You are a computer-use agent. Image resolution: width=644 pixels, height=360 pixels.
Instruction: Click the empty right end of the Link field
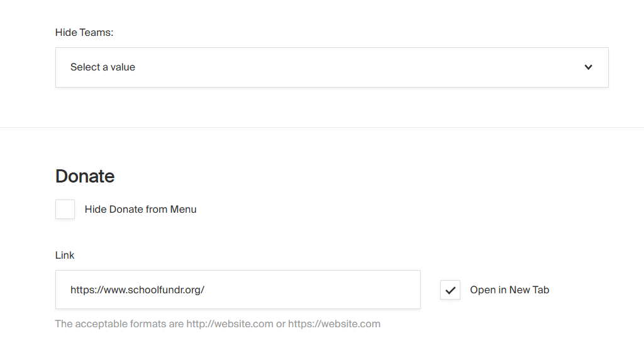tap(377, 290)
